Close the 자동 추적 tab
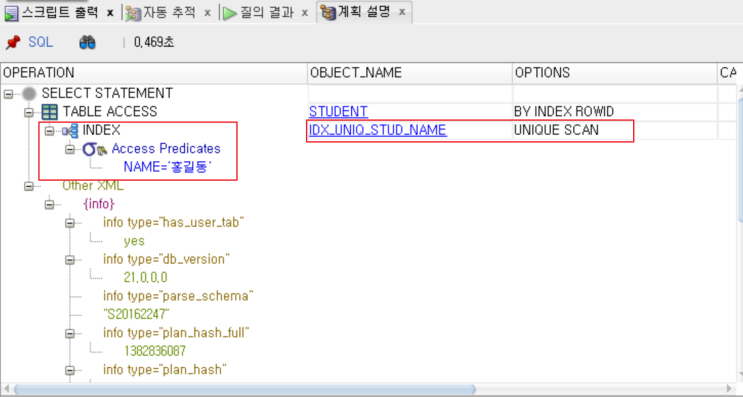Viewport: 743px width, 397px height. [x=207, y=13]
